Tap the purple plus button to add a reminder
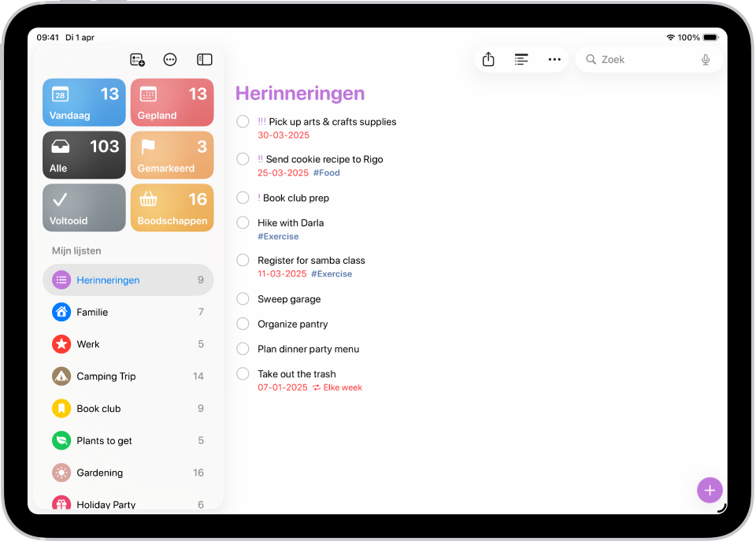The height and width of the screenshot is (545, 756). (x=710, y=490)
